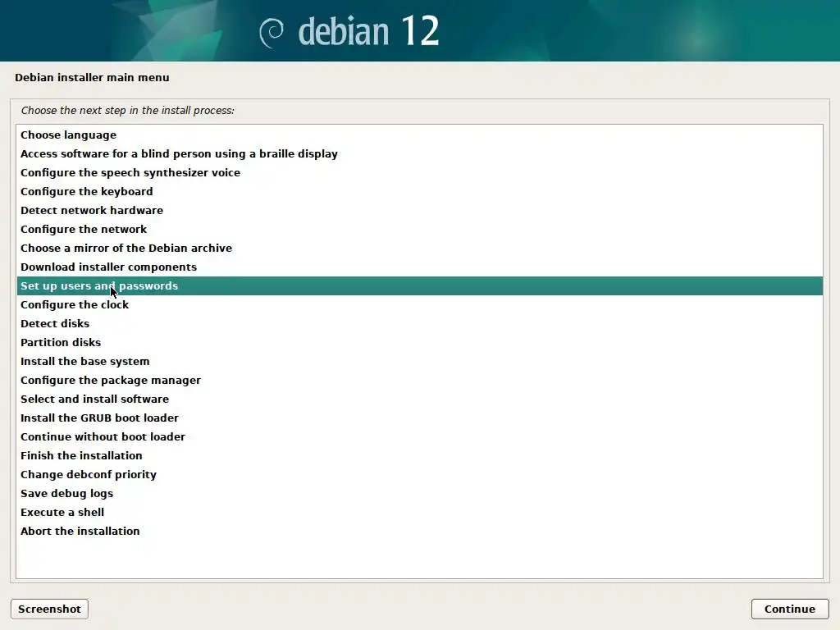Screen dimensions: 840x630
Task: Select Install the base system
Action: coord(419,361)
